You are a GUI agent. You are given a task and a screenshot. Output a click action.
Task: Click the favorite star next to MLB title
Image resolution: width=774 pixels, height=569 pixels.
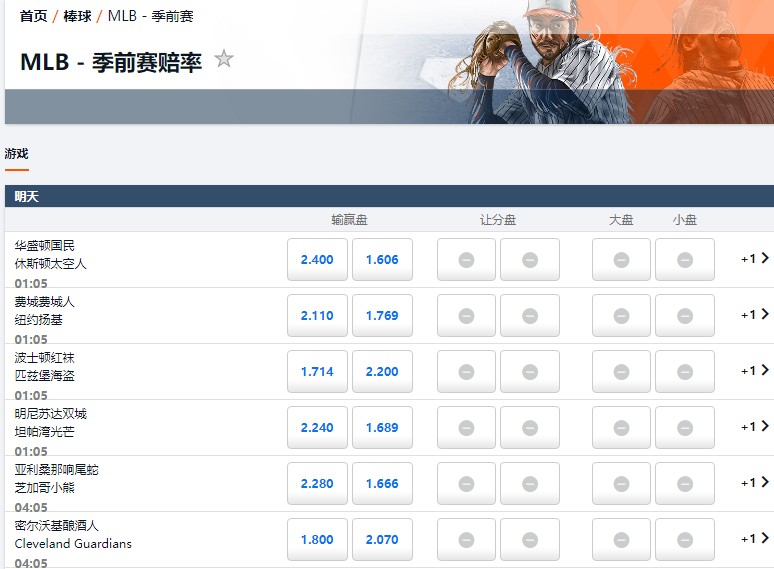pyautogui.click(x=224, y=60)
